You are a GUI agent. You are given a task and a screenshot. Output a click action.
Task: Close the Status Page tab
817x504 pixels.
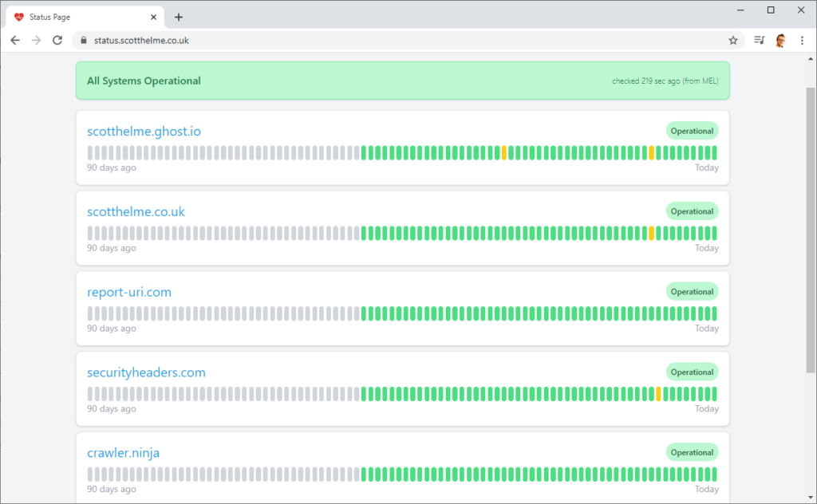click(153, 17)
